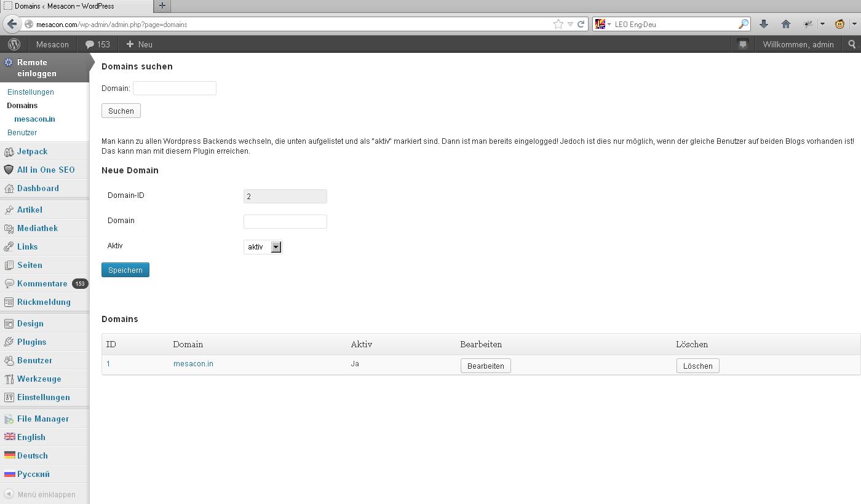Click Löschen button for mesacon.in
Viewport: 861px width, 504px height.
698,366
